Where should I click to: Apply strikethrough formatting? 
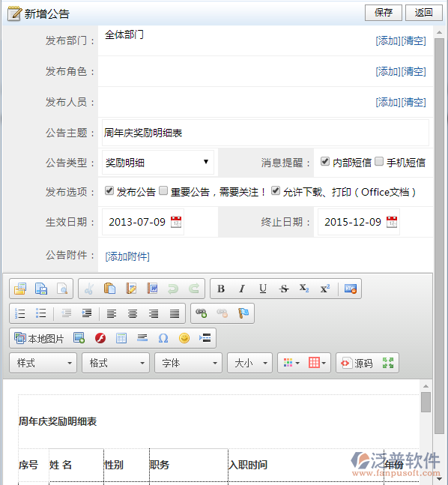(284, 289)
